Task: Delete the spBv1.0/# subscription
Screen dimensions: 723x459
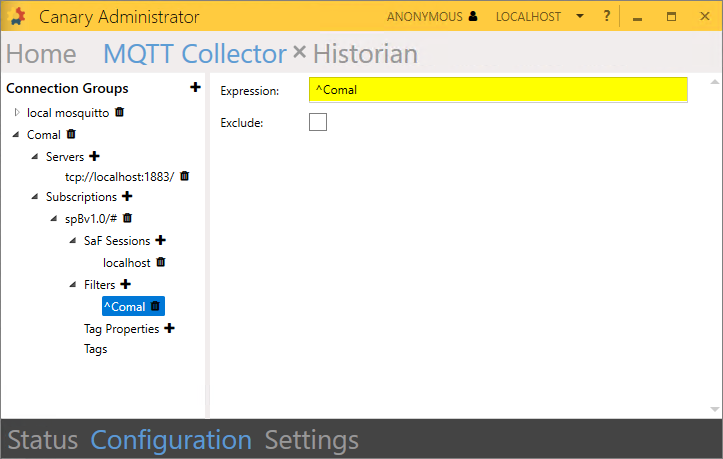Action: tap(127, 218)
